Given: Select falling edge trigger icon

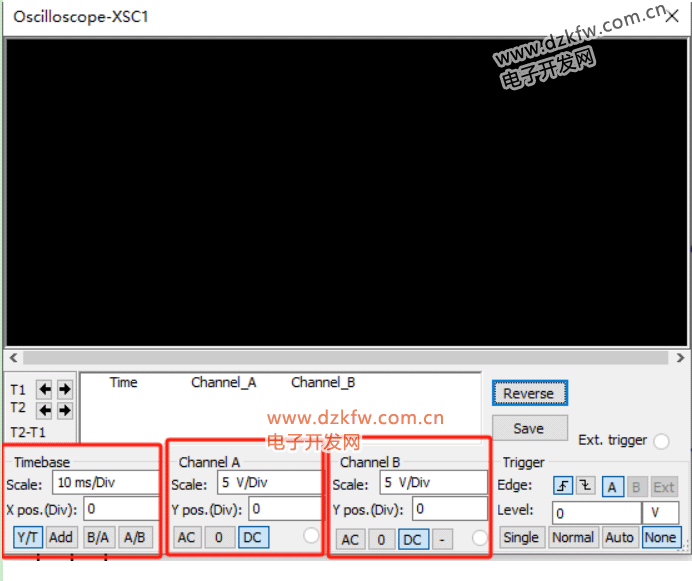Looking at the screenshot, I should tap(586, 487).
